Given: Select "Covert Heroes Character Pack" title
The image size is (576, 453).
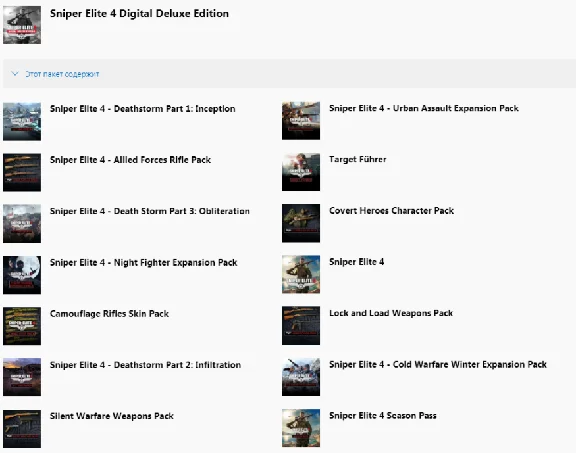Looking at the screenshot, I should (x=391, y=211).
